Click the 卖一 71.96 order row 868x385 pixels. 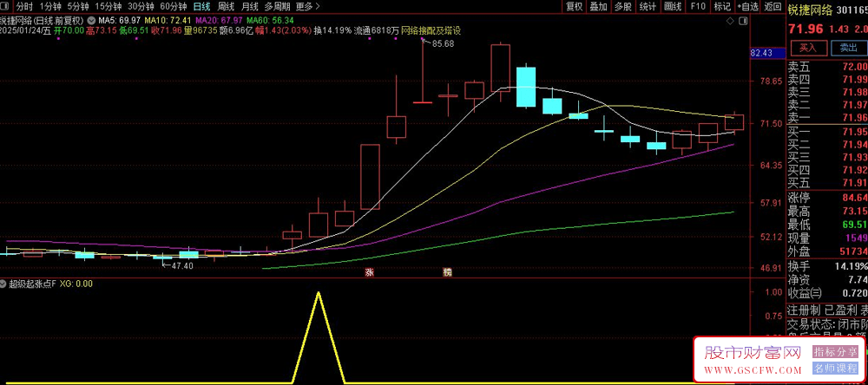pyautogui.click(x=827, y=118)
